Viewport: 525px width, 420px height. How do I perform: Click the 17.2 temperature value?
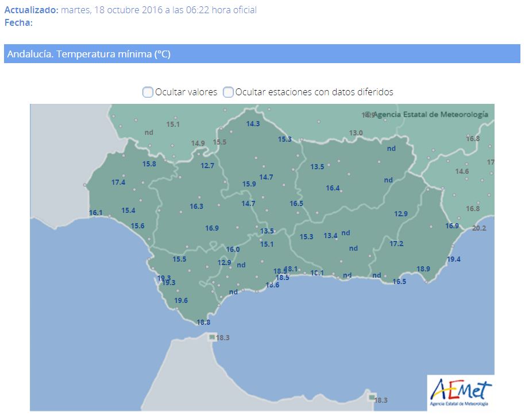[396, 244]
